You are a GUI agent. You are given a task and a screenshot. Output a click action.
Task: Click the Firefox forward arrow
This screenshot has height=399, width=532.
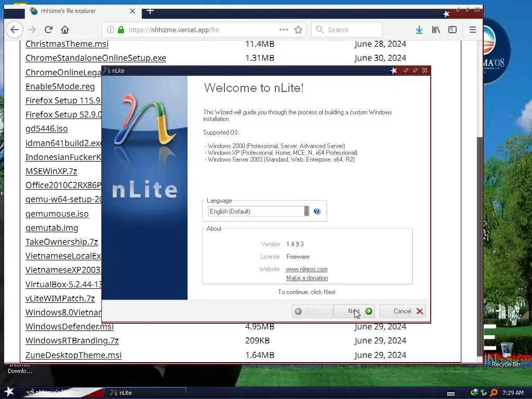pyautogui.click(x=32, y=30)
